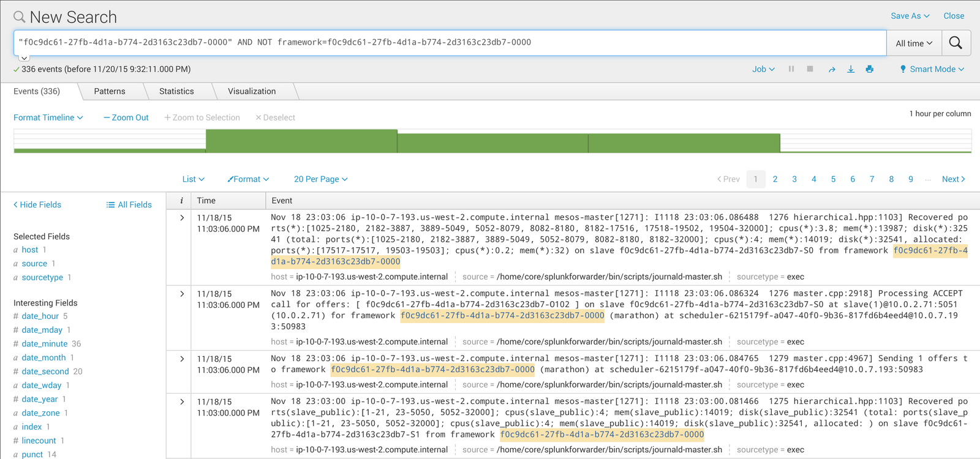The width and height of the screenshot is (980, 459).
Task: Open the index field
Action: [x=32, y=427]
